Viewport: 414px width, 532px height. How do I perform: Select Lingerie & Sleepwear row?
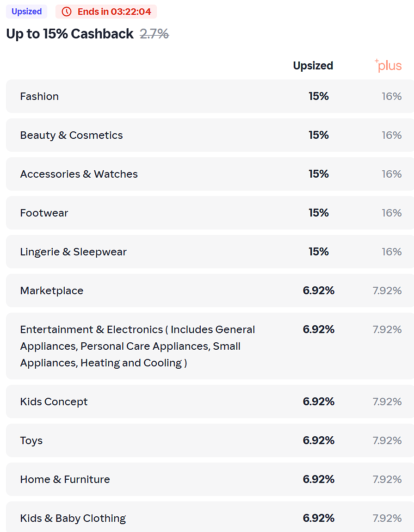pos(210,252)
